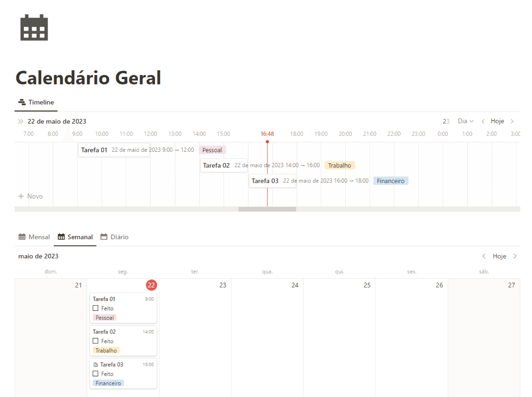Open the Dia timescale dropdown
This screenshot has width=532, height=397.
[x=465, y=121]
